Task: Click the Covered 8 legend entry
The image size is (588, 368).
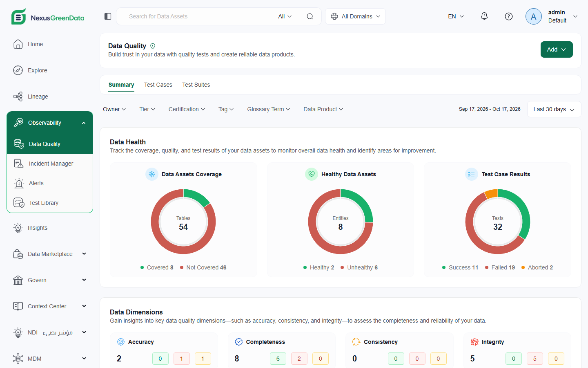Action: [x=157, y=267]
